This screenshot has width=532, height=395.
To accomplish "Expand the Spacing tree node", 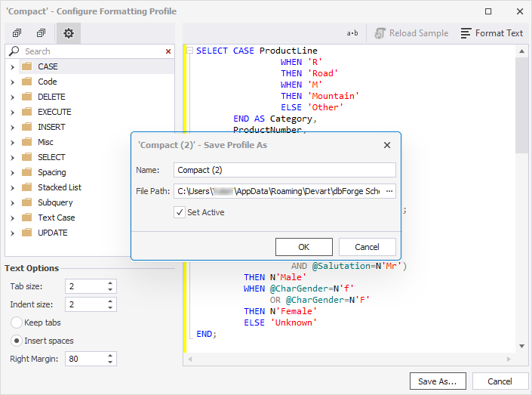I will (13, 173).
